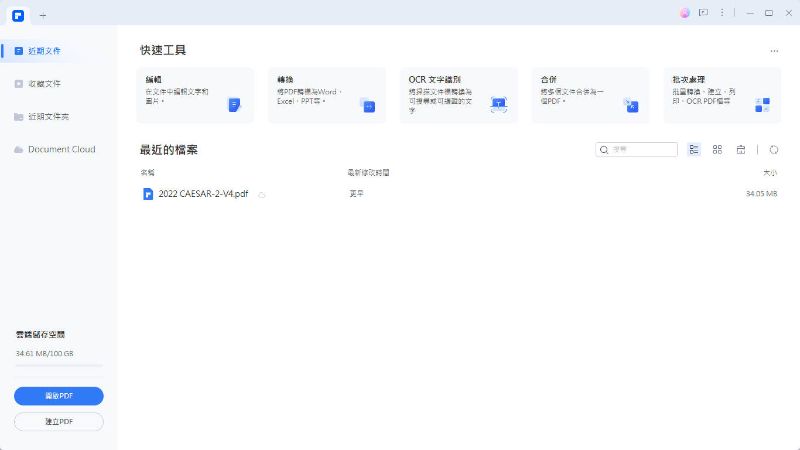
Task: Click the PDF file icon beside 2022 CAESAR-2-V4.pdf
Action: (x=148, y=194)
